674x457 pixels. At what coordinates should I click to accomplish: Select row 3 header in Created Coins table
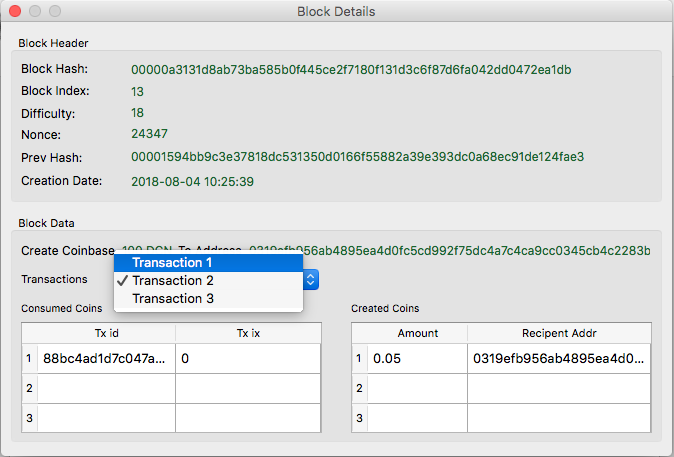(359, 418)
